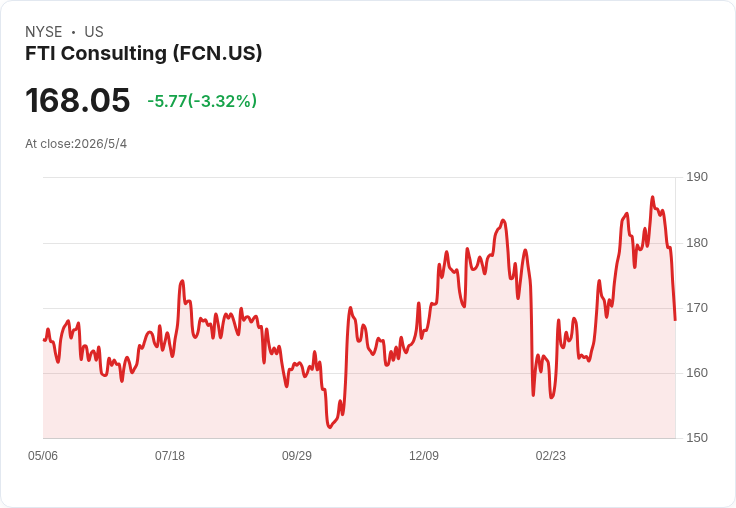Select the 12/09 date axis label
The height and width of the screenshot is (508, 736).
pos(424,455)
